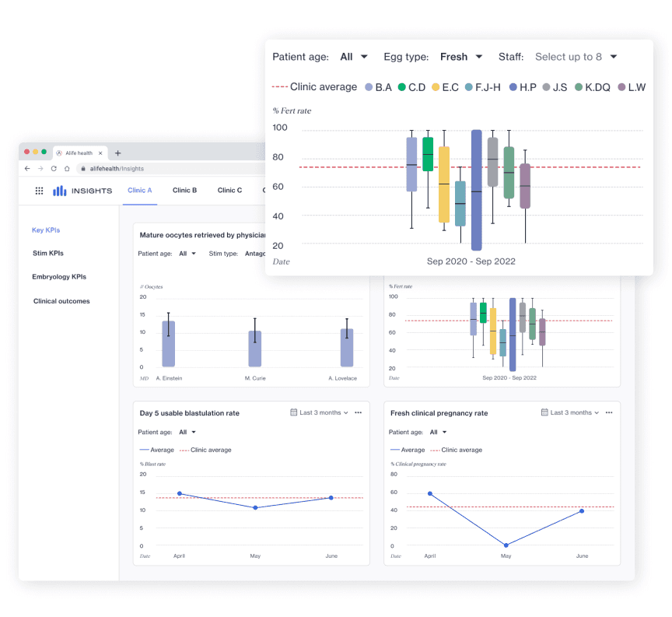Close the Alife health browser tab
The width and height of the screenshot is (672, 617).
100,153
